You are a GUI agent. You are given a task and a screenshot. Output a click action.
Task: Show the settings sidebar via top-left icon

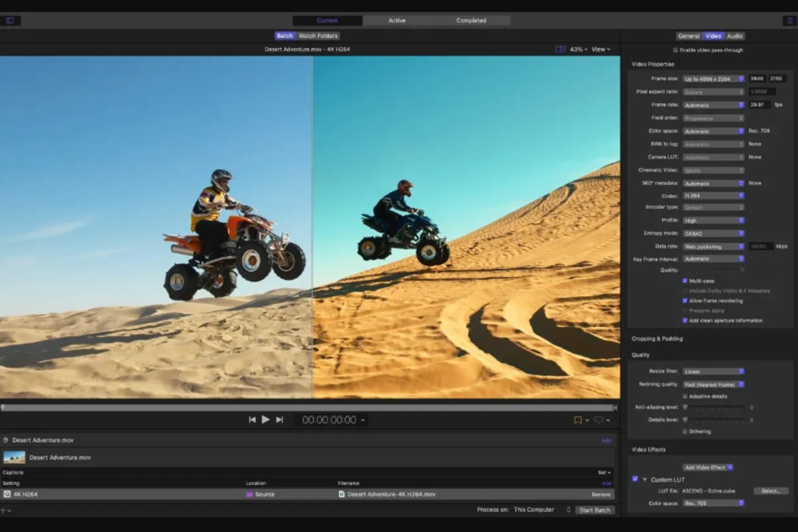10,21
